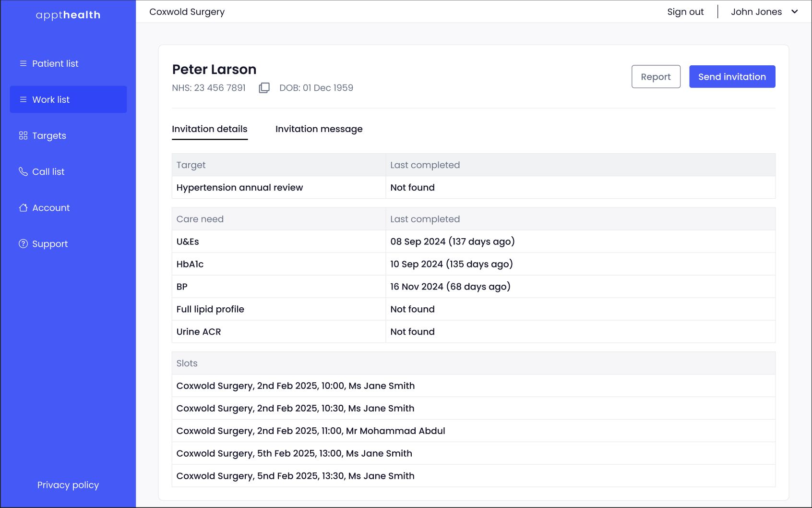Select slot 2nd Feb 2025, 10:30, Jane Smith
The image size is (812, 508).
pyautogui.click(x=474, y=408)
